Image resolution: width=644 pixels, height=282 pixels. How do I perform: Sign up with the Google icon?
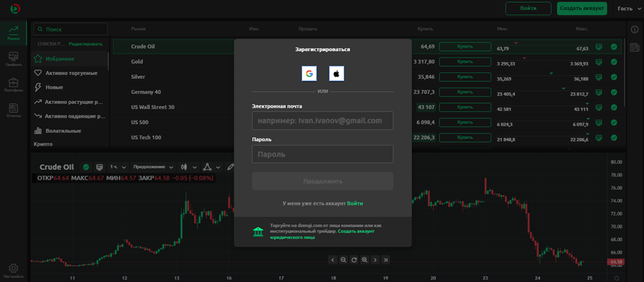click(x=309, y=73)
